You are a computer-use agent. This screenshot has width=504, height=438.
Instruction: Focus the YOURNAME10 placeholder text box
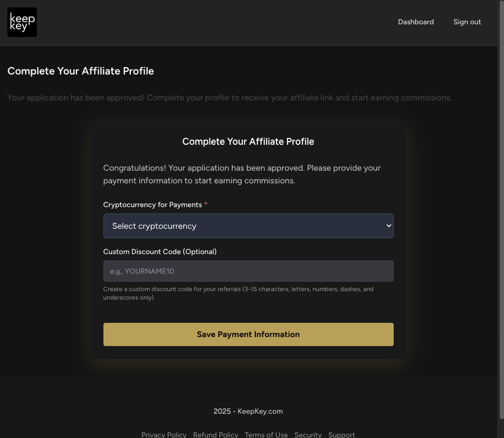[248, 271]
